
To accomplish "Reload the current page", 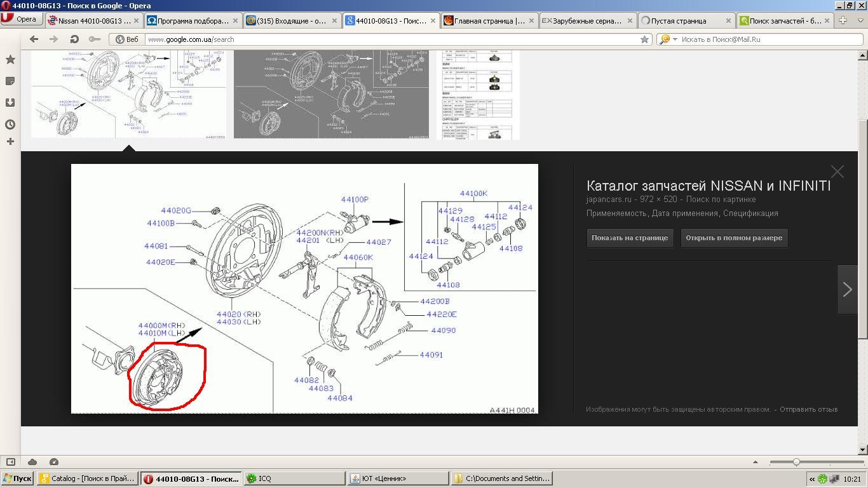I will (74, 39).
